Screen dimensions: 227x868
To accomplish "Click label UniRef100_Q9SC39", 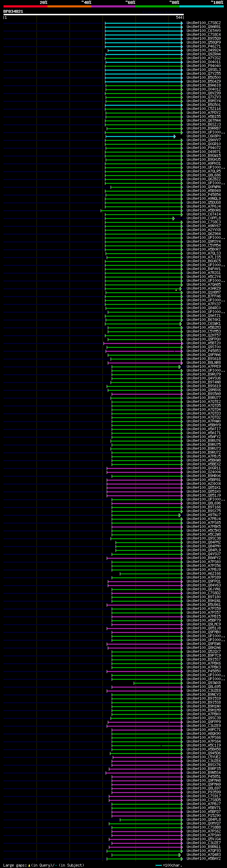I will coord(204,718).
